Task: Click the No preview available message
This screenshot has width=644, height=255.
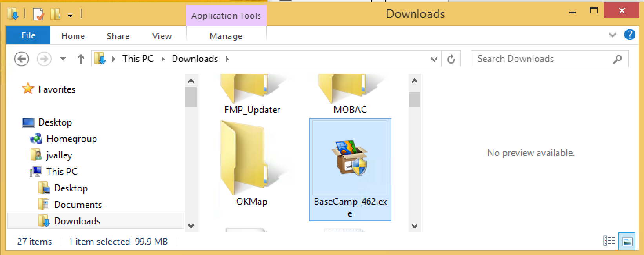Action: (531, 153)
